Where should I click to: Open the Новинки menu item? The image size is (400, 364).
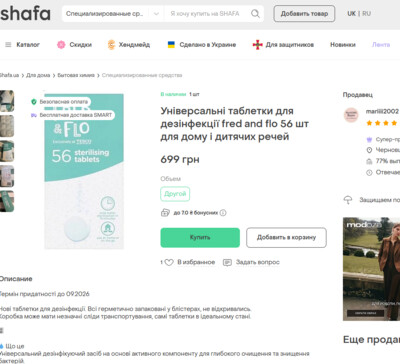pyautogui.click(x=343, y=45)
